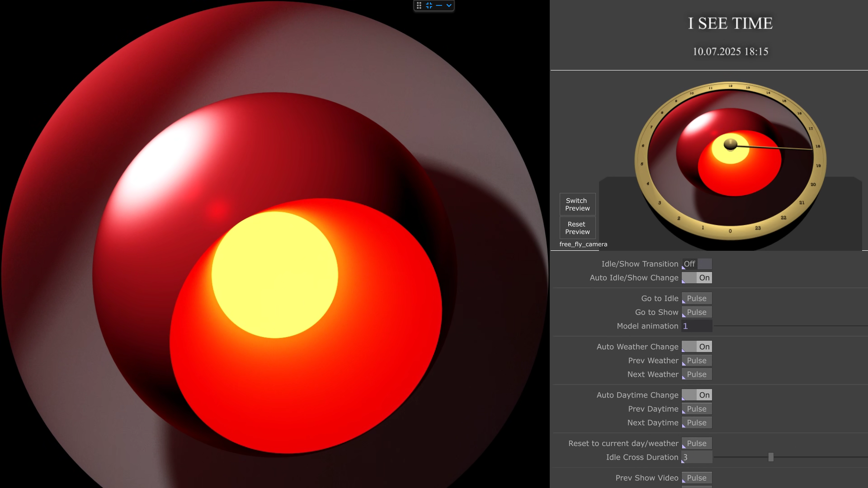Pulse Next Daytime button
The height and width of the screenshot is (488, 868).
[x=697, y=423]
